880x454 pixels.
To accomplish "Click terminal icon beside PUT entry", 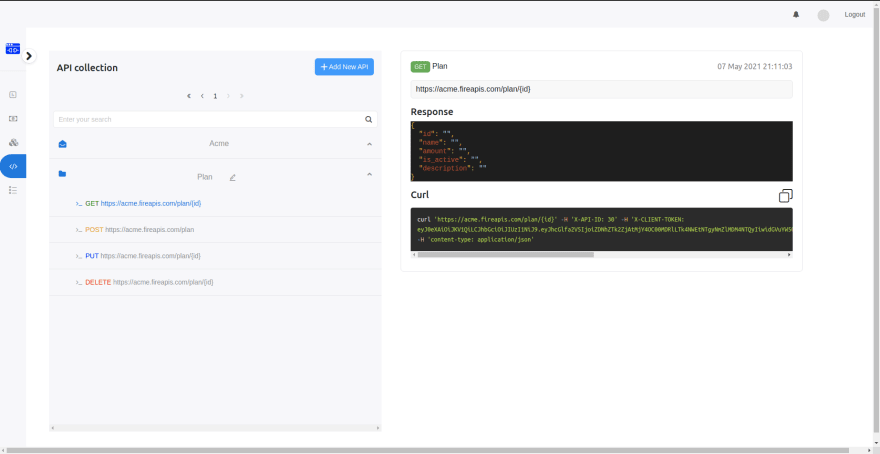I will [79, 256].
